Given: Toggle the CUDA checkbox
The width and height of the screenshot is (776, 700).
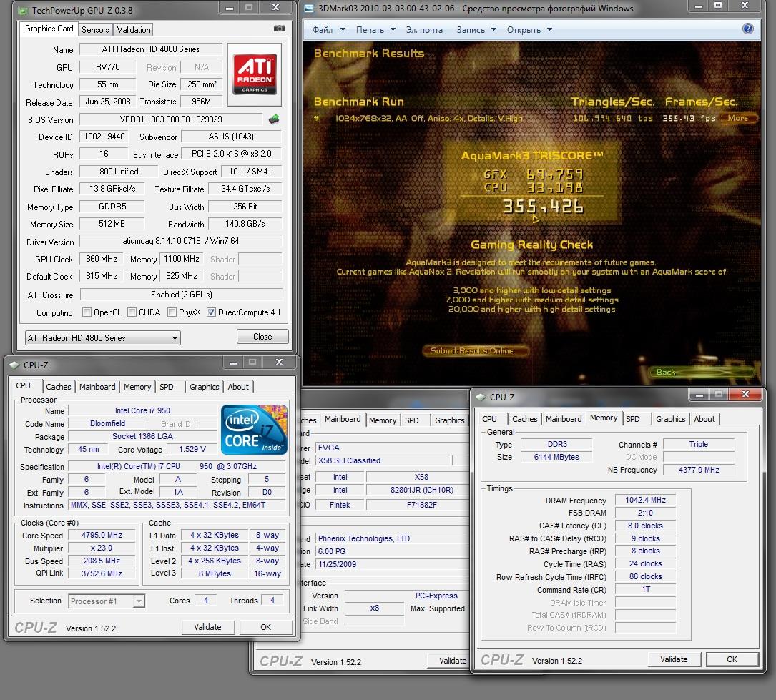Looking at the screenshot, I should (x=132, y=312).
